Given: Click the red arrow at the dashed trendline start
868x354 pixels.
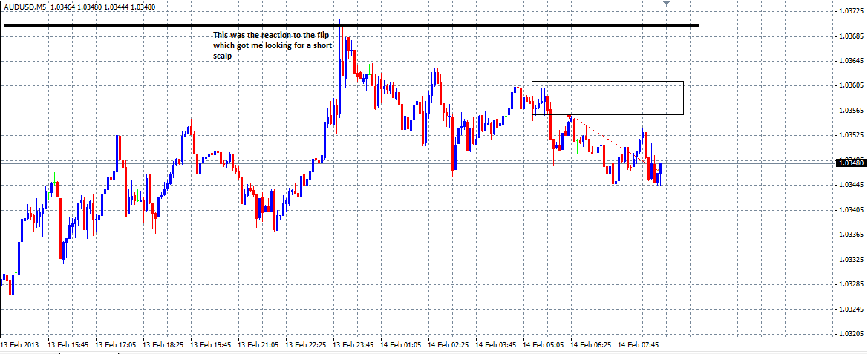Looking at the screenshot, I should click(570, 116).
